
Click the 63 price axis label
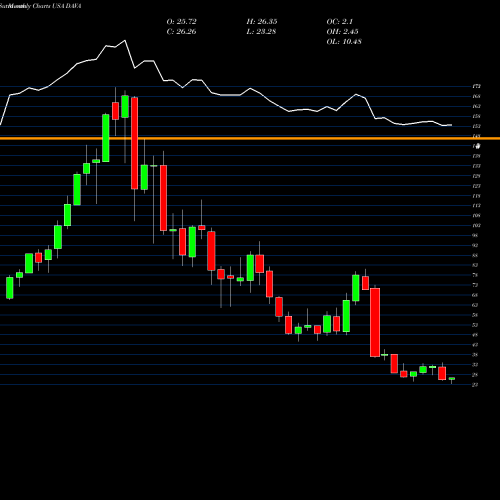pos(475,305)
